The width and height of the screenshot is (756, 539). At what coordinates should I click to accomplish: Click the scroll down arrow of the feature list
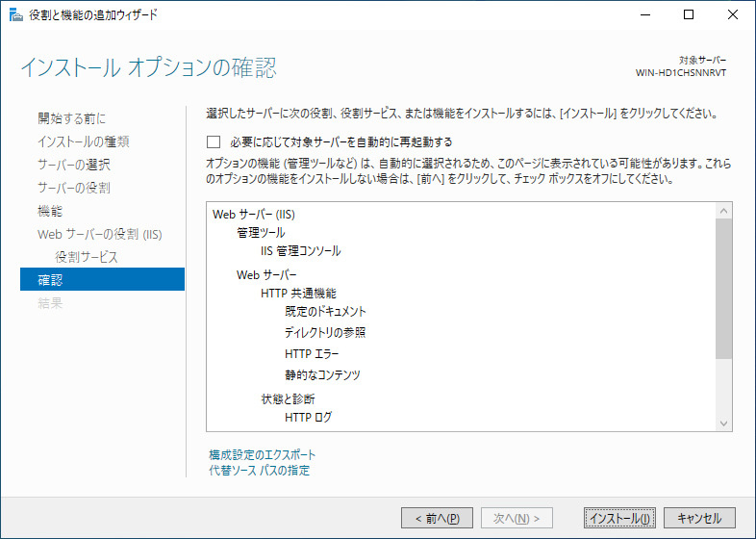(723, 423)
